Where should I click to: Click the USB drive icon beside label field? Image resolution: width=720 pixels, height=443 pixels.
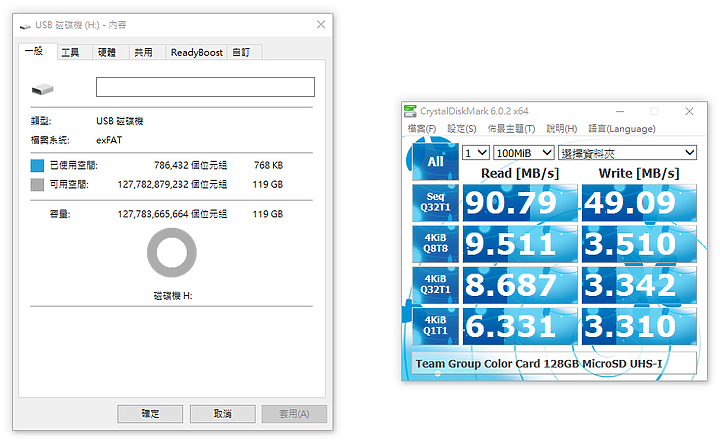(x=43, y=89)
